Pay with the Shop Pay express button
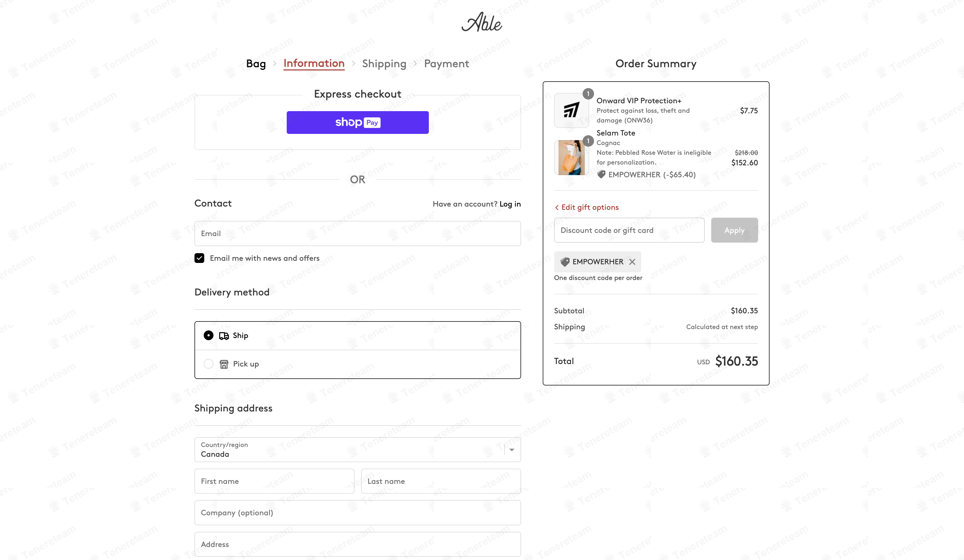This screenshot has width=964, height=560. click(357, 122)
